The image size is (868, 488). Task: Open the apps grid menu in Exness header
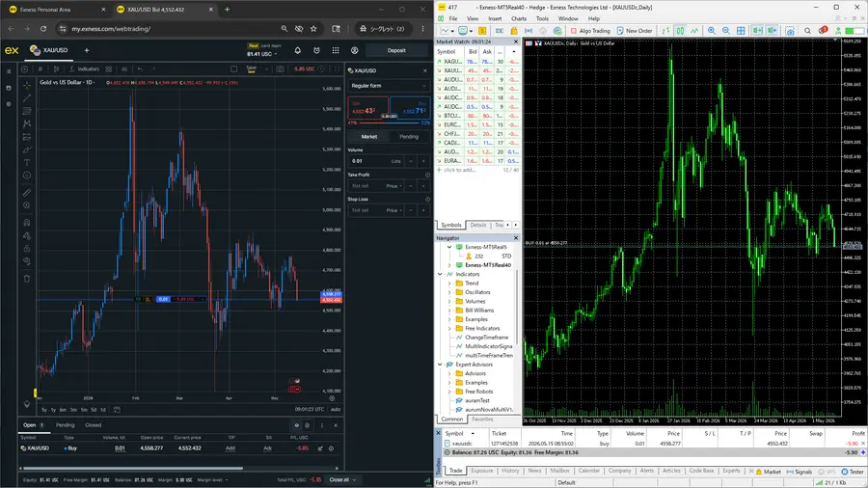[336, 50]
